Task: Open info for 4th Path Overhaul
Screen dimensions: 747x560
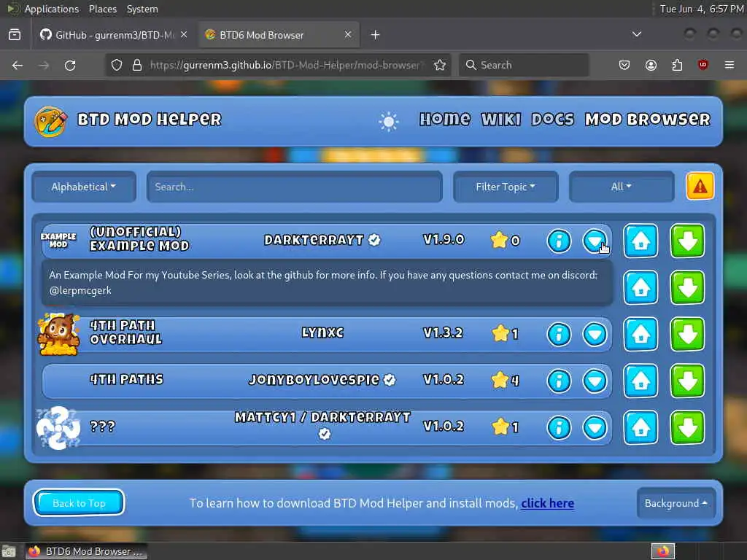Action: [559, 334]
